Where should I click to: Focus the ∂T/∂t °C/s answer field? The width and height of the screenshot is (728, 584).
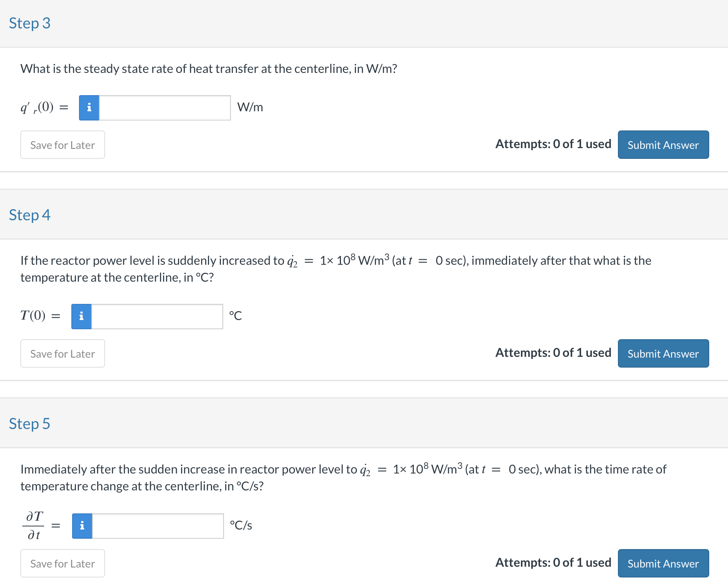(x=158, y=526)
